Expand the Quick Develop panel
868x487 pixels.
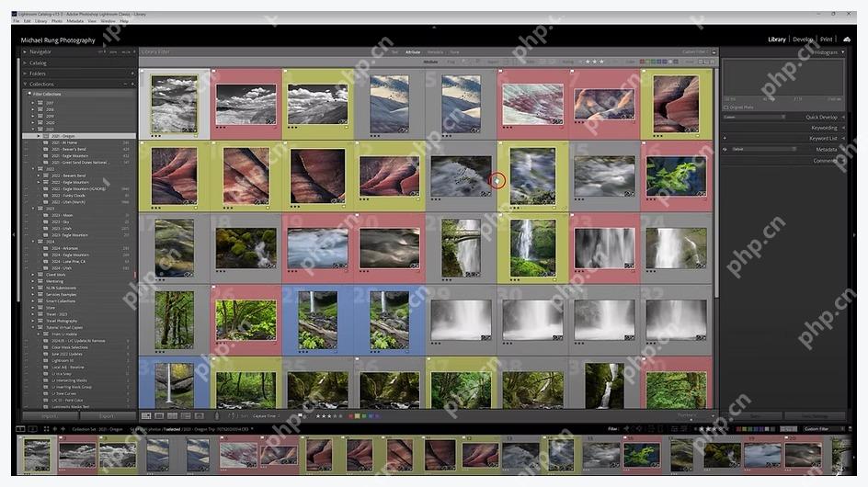pyautogui.click(x=842, y=118)
